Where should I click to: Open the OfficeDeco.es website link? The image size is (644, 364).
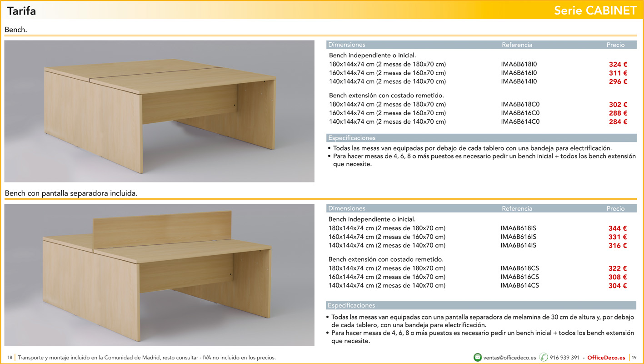coord(606,358)
